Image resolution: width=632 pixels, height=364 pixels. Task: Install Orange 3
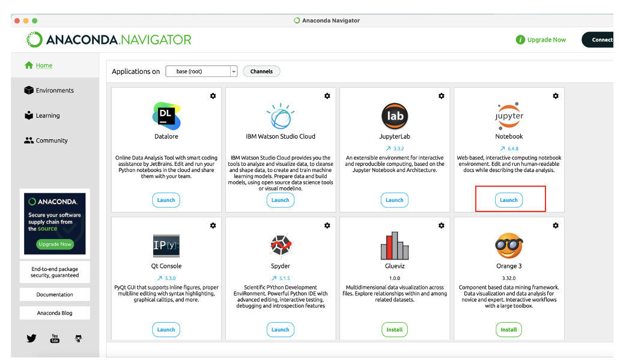click(x=509, y=330)
